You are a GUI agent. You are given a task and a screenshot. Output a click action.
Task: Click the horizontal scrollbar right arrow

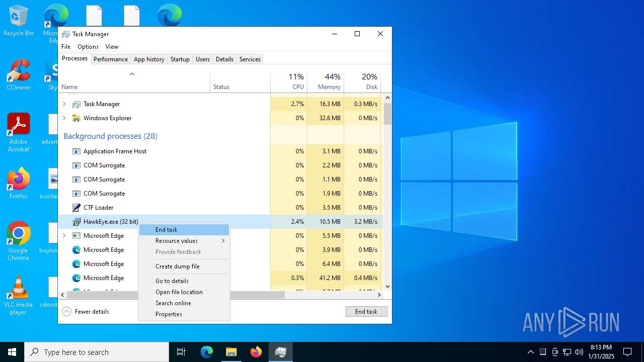tap(379, 295)
